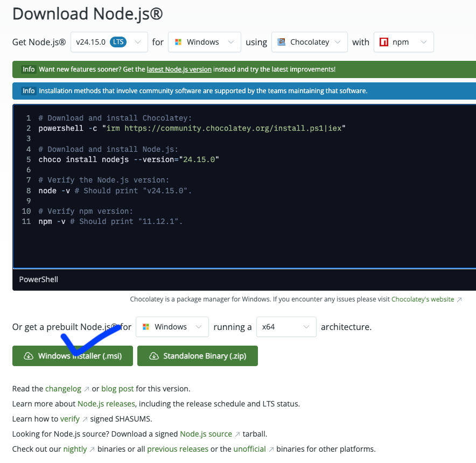476x463 pixels.
Task: Click the '# Download and install Chocolatey:' comment
Action: 115,118
